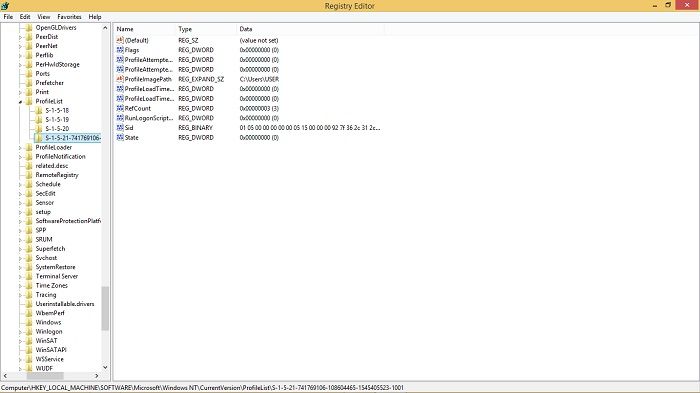Image resolution: width=700 pixels, height=393 pixels.
Task: Click the Registry Editor app icon in title bar
Action: pyautogui.click(x=5, y=6)
